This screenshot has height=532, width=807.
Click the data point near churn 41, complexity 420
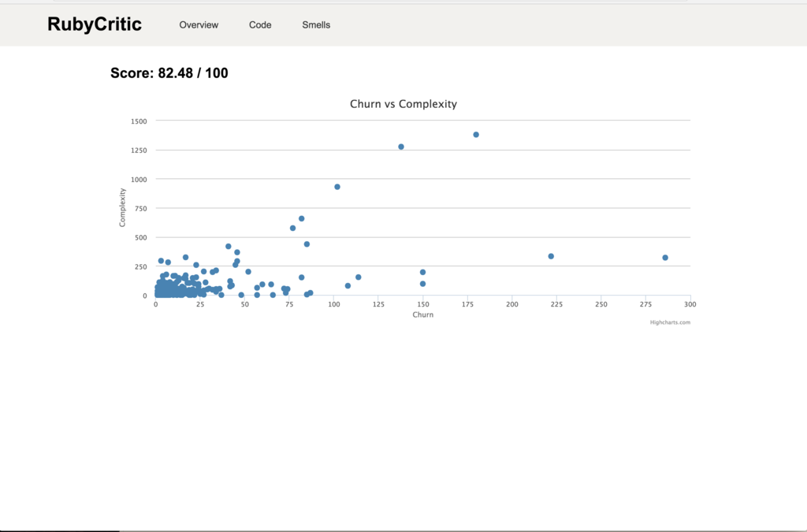[x=229, y=247]
